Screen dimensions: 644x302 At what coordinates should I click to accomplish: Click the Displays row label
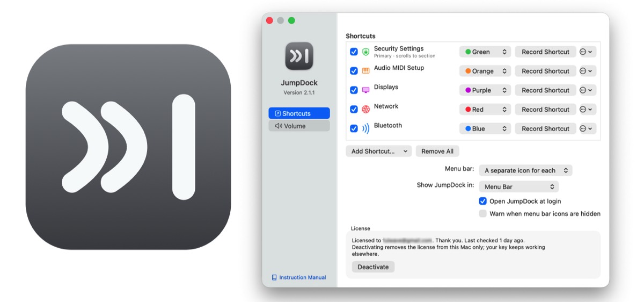pyautogui.click(x=386, y=87)
